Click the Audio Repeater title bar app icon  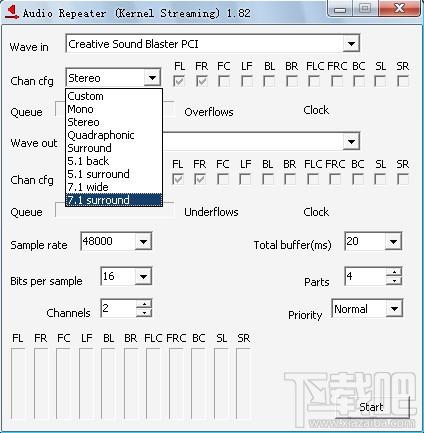tap(11, 13)
